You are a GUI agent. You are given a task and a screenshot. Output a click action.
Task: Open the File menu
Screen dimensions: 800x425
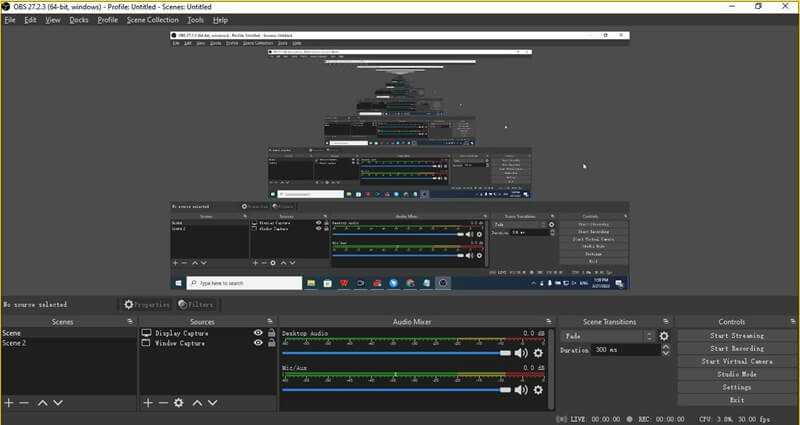point(10,20)
